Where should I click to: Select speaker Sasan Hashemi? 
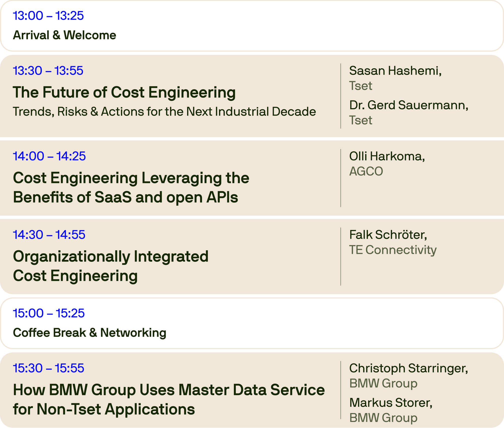pos(395,71)
